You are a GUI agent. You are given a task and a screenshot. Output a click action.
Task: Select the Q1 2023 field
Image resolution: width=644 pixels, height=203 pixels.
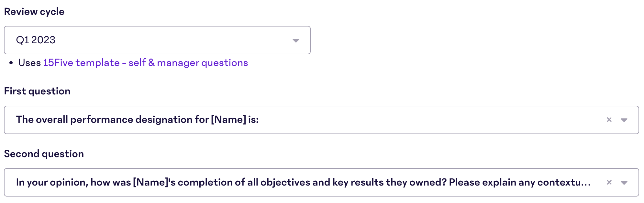point(157,40)
